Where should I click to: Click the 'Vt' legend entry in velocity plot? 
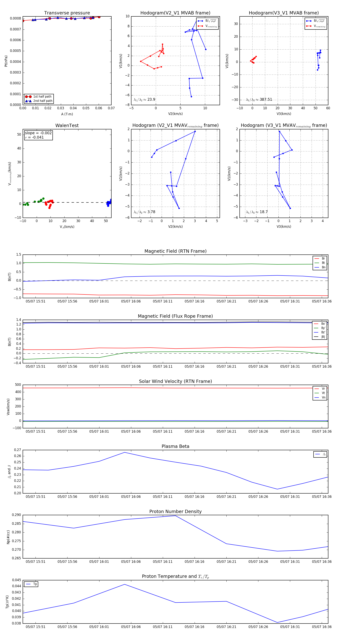click(x=320, y=393)
